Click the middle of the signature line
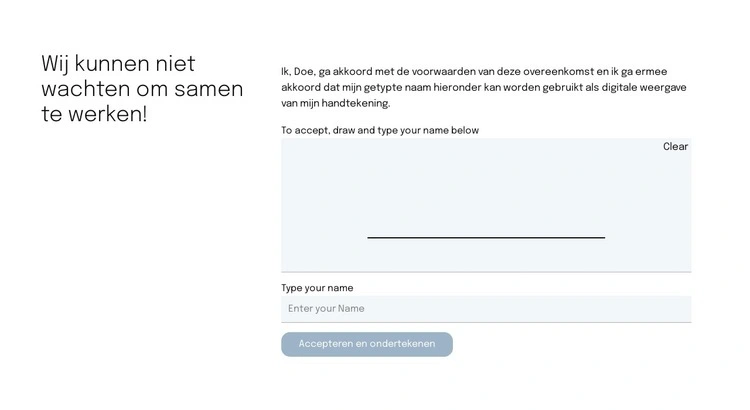 pos(486,237)
